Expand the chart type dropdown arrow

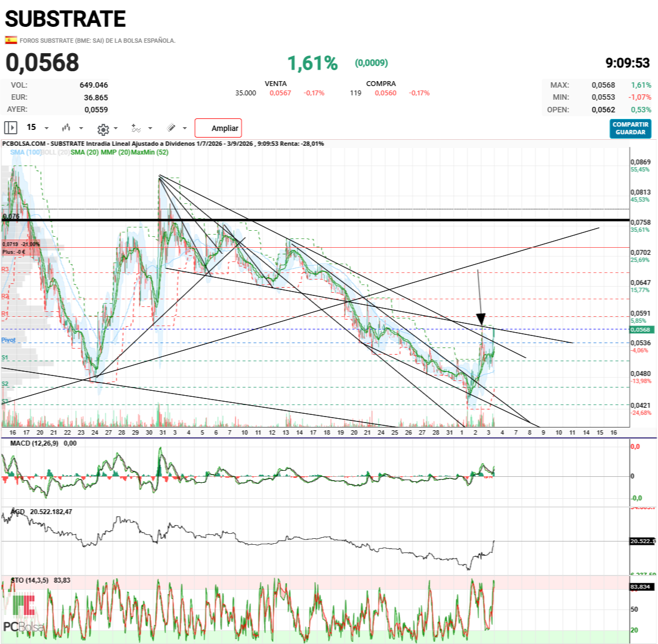[81, 128]
